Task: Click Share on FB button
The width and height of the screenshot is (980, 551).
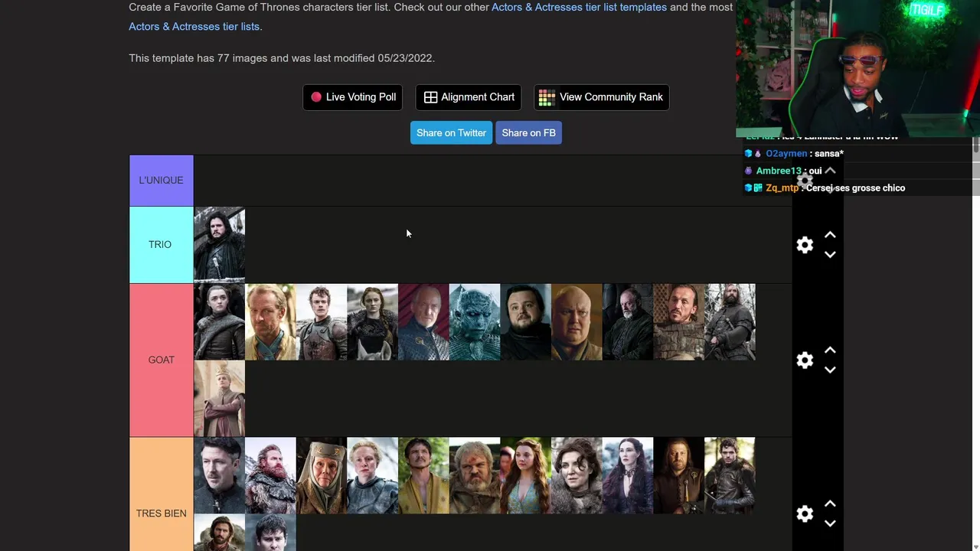Action: [528, 132]
